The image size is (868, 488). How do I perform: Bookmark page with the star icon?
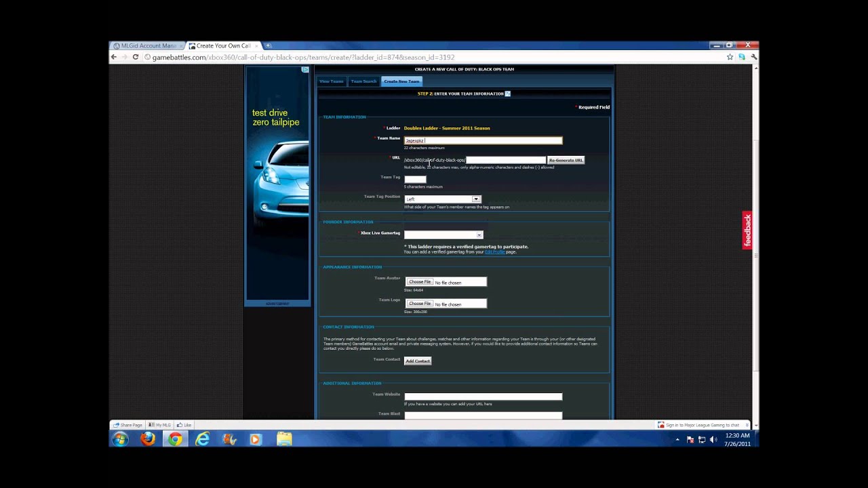click(730, 57)
